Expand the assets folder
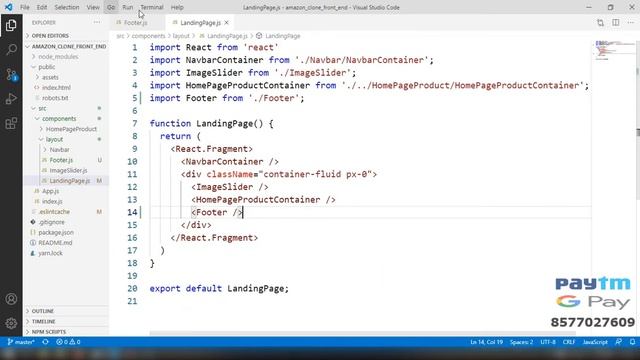 50,77
